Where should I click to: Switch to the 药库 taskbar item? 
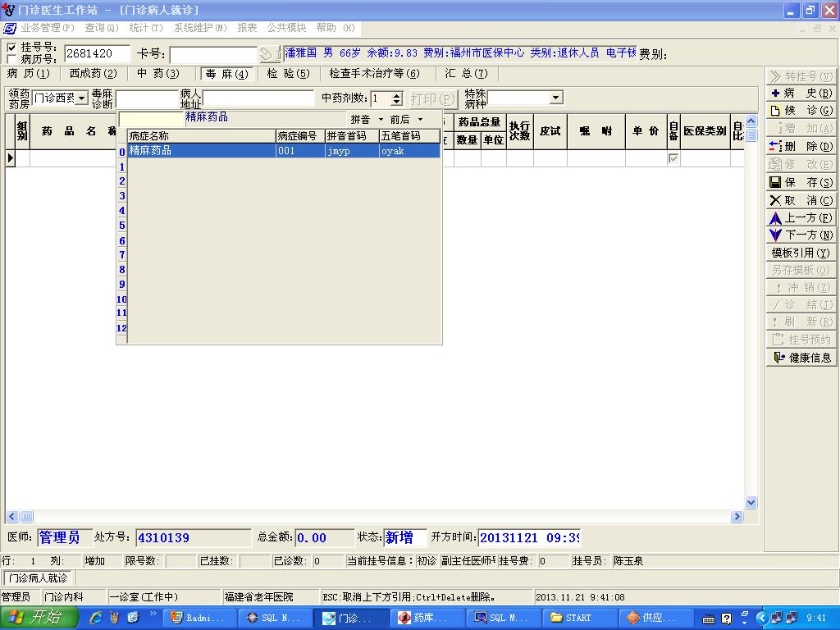[426, 618]
